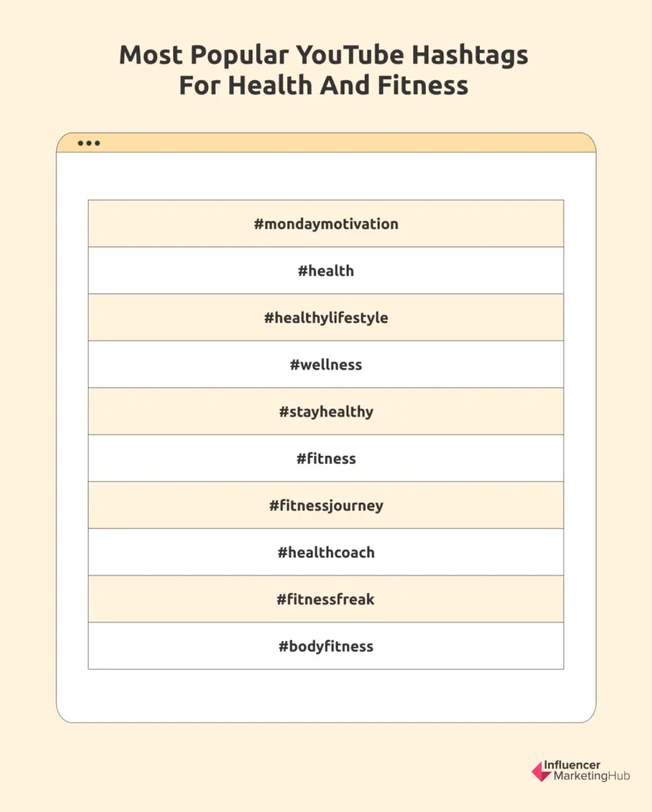Click the "For Health And Fitness" heading line

(324, 85)
